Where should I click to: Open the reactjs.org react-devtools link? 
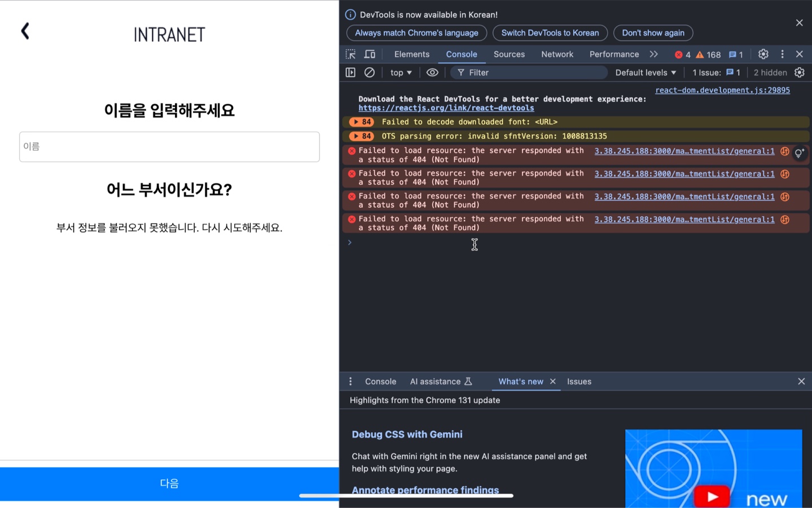446,108
